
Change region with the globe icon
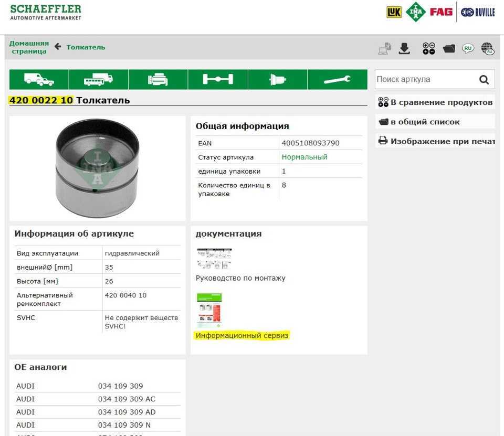tap(487, 49)
